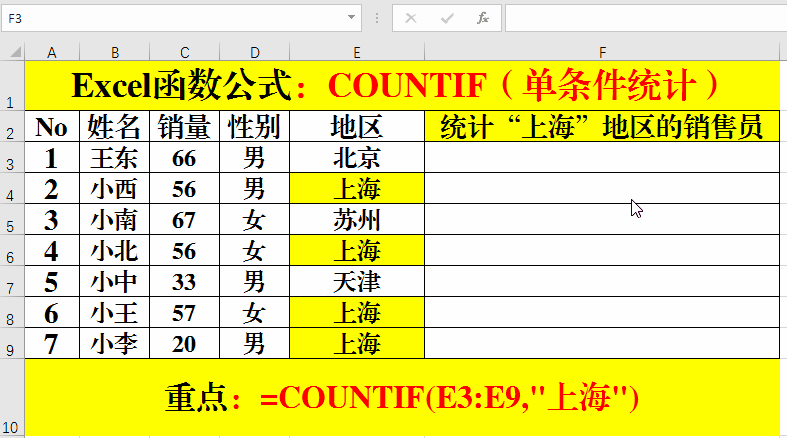Select row 5 header
This screenshot has height=438, width=787.
pyautogui.click(x=12, y=219)
